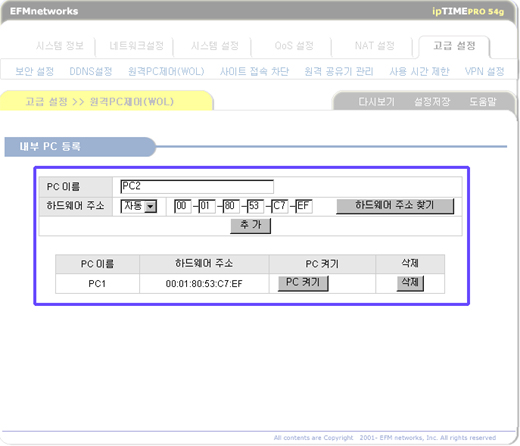The image size is (520, 446).
Task: Click the 하드웨어 주소 찾기 button
Action: point(395,206)
